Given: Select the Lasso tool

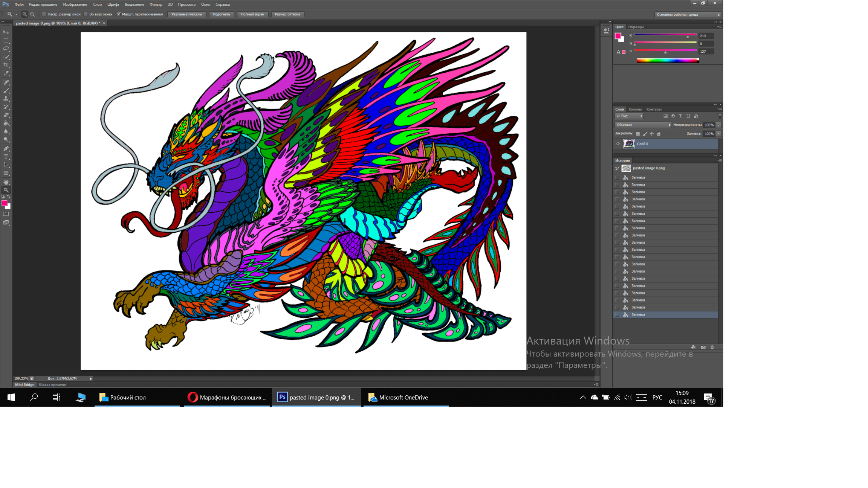Looking at the screenshot, I should (x=6, y=49).
